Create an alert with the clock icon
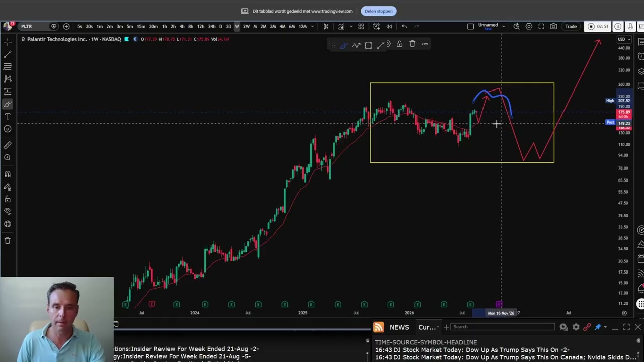The width and height of the screenshot is (644, 362). (376, 26)
